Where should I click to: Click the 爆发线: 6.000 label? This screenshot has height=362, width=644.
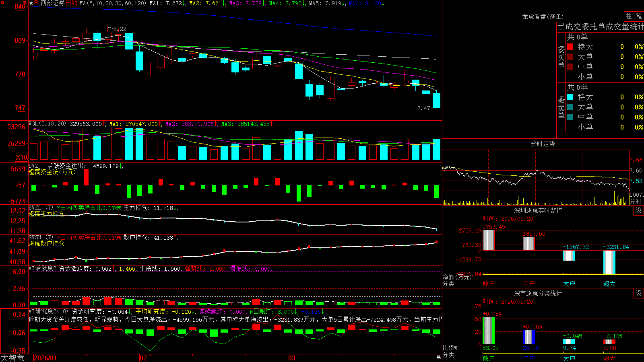tap(250, 269)
